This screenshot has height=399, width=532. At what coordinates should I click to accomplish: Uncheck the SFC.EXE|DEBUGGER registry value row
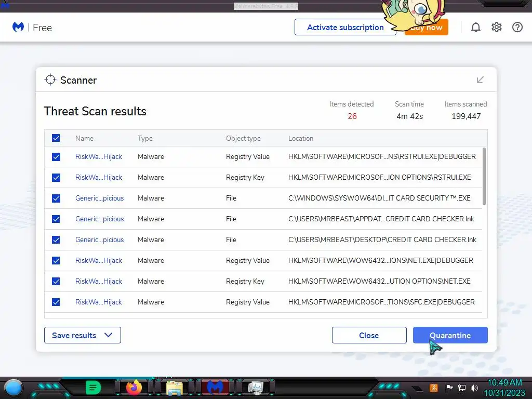[x=56, y=302]
